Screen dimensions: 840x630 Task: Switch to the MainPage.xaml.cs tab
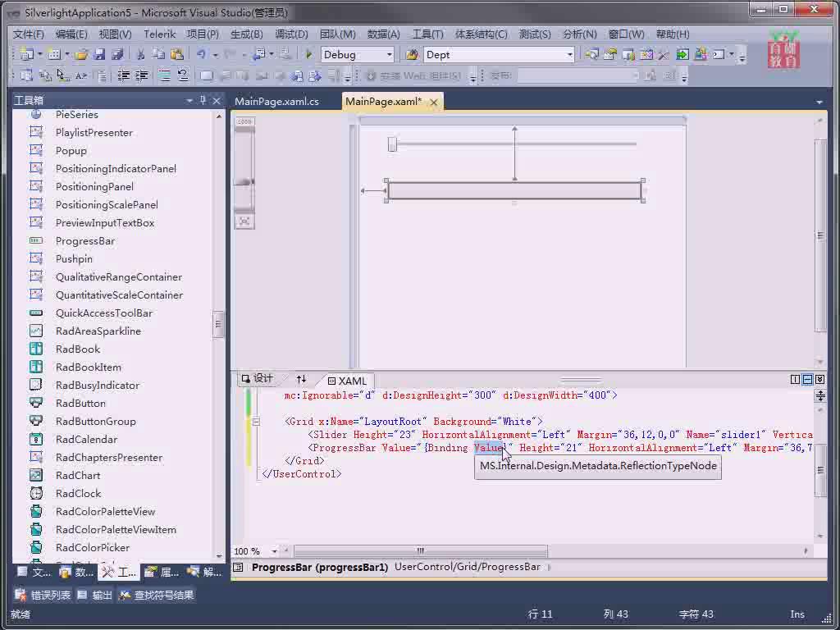coord(277,102)
